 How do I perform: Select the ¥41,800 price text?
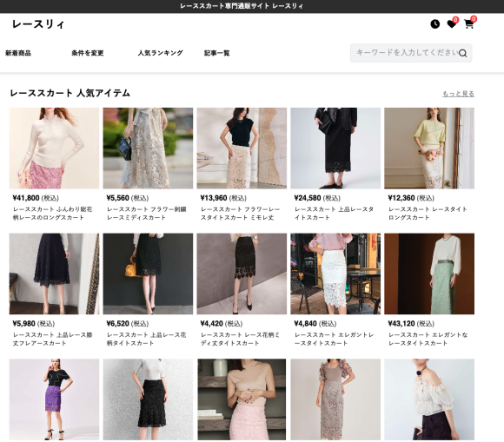(26, 198)
